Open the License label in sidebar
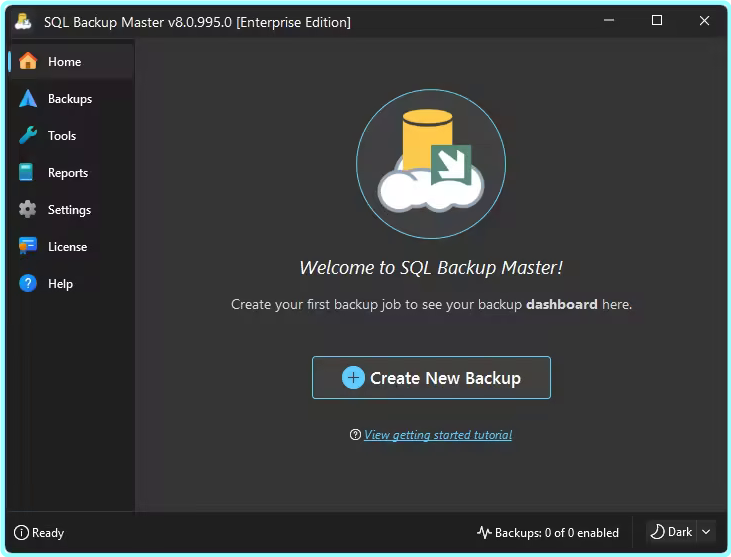The height and width of the screenshot is (557, 731). (x=68, y=247)
